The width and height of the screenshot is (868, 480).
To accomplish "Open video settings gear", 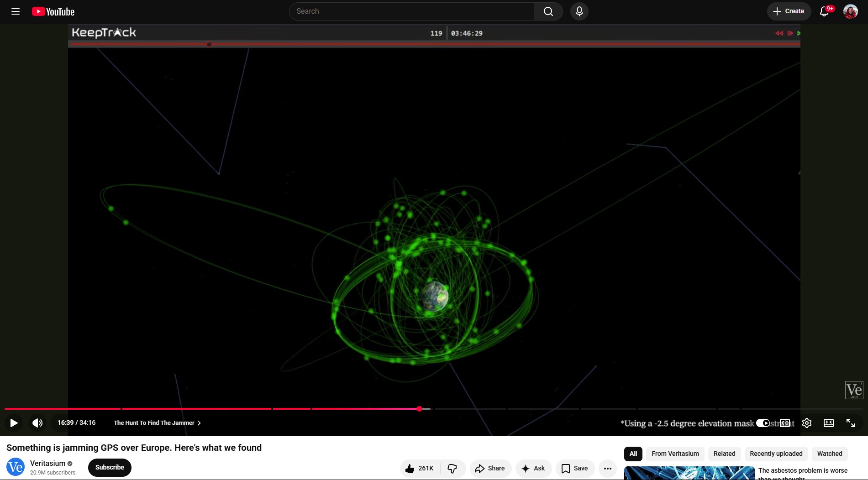I will click(x=807, y=423).
